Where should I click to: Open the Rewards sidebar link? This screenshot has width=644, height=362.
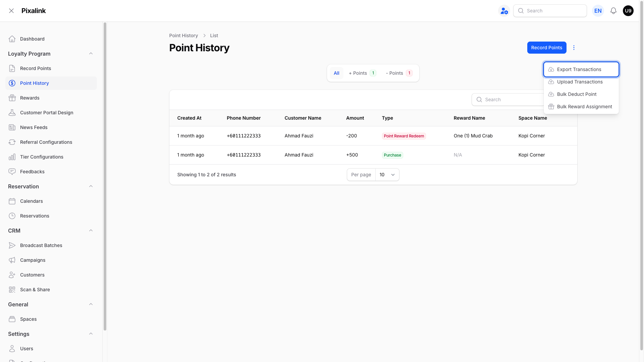[51, 98]
